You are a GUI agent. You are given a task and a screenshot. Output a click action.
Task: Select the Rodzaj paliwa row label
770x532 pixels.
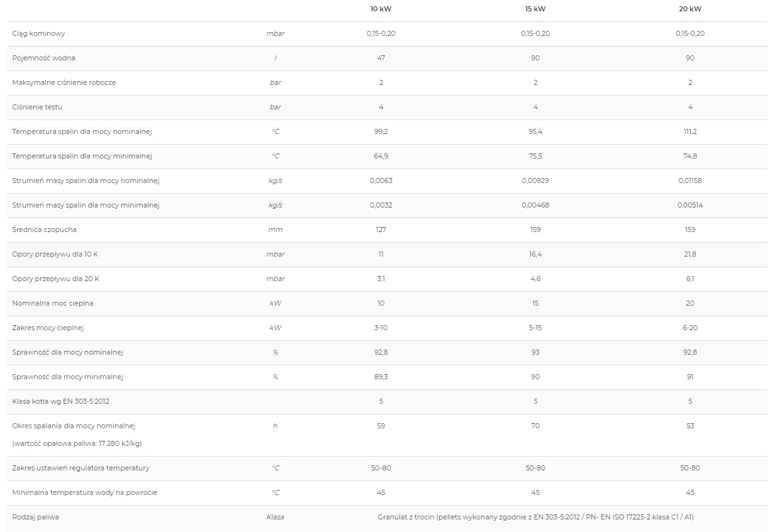tap(35, 517)
